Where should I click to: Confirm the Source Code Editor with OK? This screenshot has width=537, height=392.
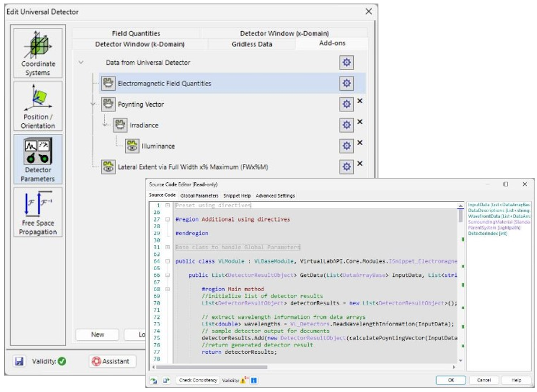click(x=451, y=380)
